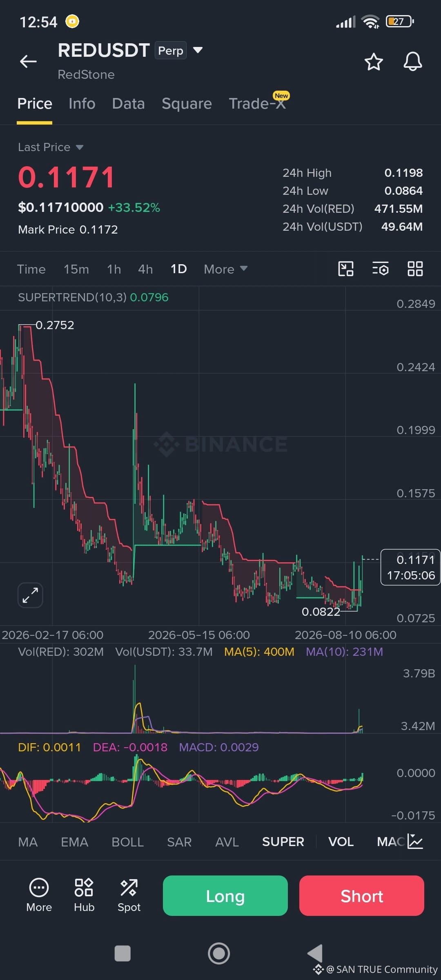Toggle the MAC sub-indicator
This screenshot has width=441, height=980.
click(391, 842)
